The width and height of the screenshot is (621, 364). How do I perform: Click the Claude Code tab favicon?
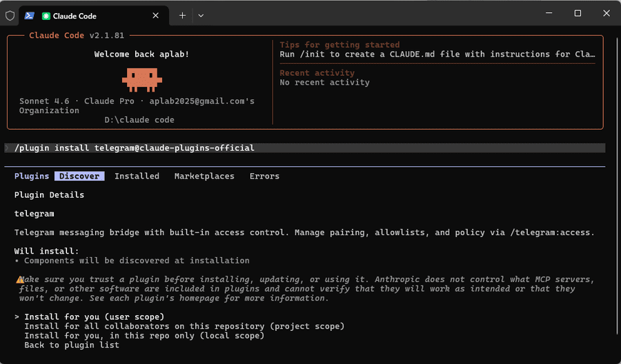pos(46,16)
